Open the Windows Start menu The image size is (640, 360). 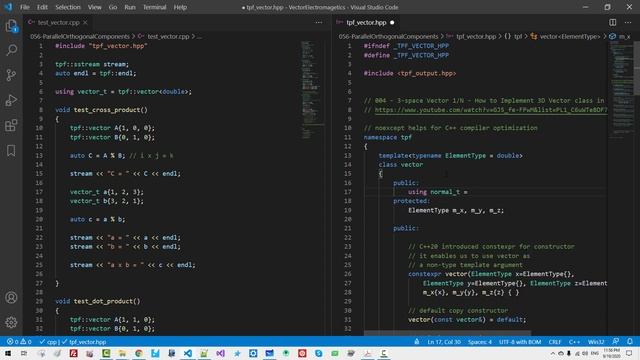click(x=8, y=353)
